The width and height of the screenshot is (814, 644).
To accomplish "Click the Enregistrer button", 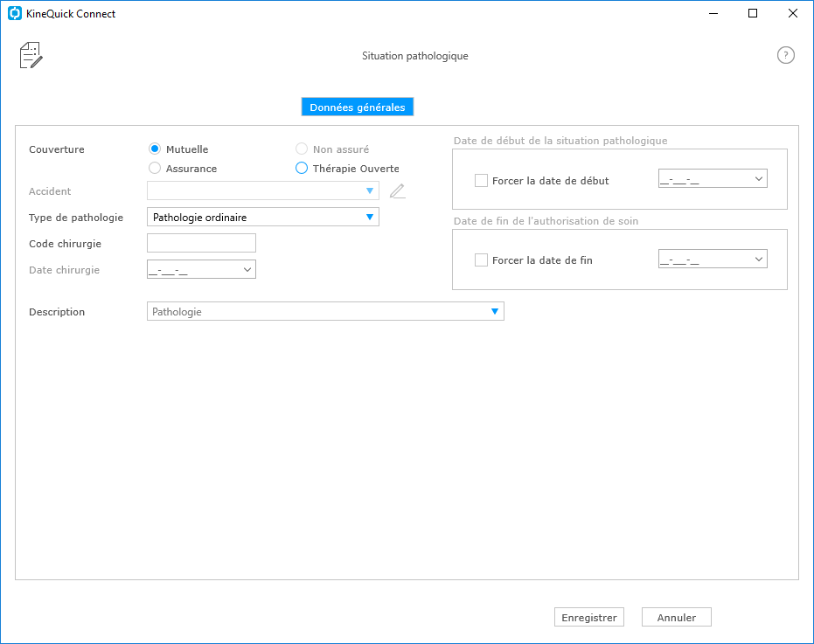I will (589, 618).
